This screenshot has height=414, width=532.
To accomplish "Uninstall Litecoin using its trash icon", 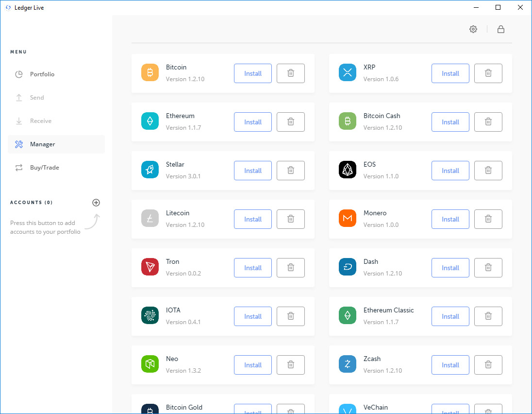I will pos(291,219).
